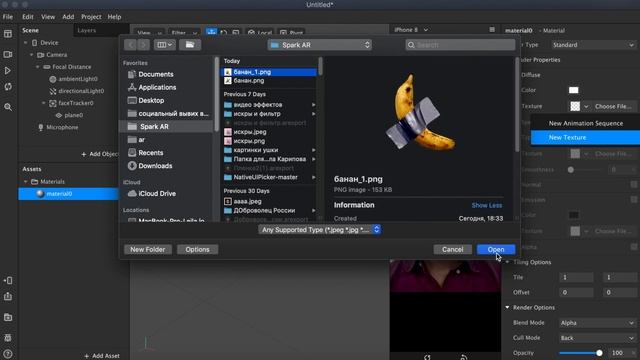Open the 'ar' folder in sidebar
The image size is (640, 360).
(x=141, y=140)
